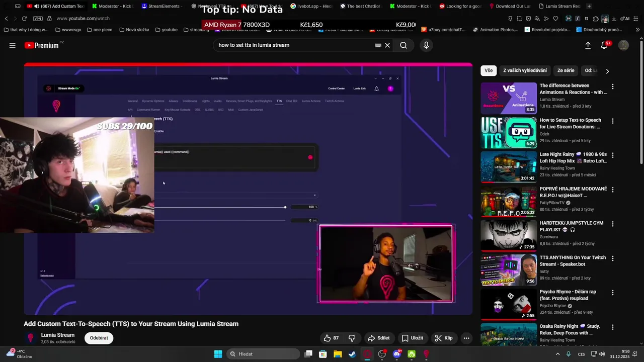Open more actions three-dot menu below video

click(x=466, y=338)
